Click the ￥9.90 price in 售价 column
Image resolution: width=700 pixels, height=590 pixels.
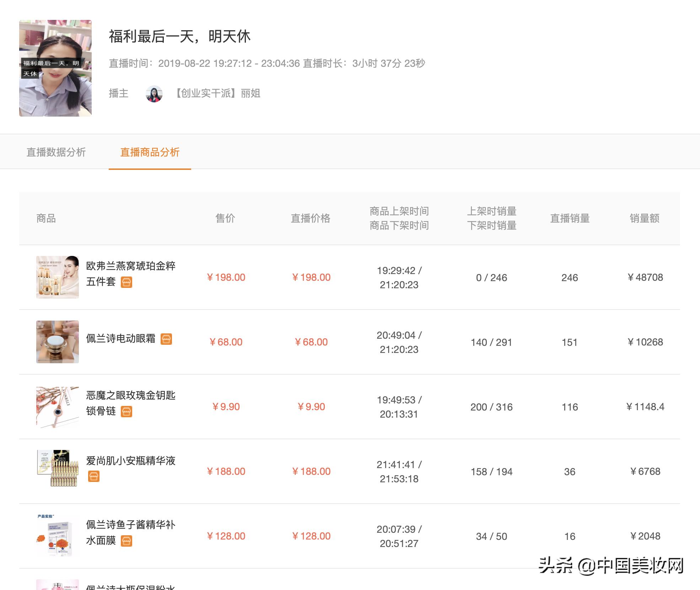pos(226,407)
